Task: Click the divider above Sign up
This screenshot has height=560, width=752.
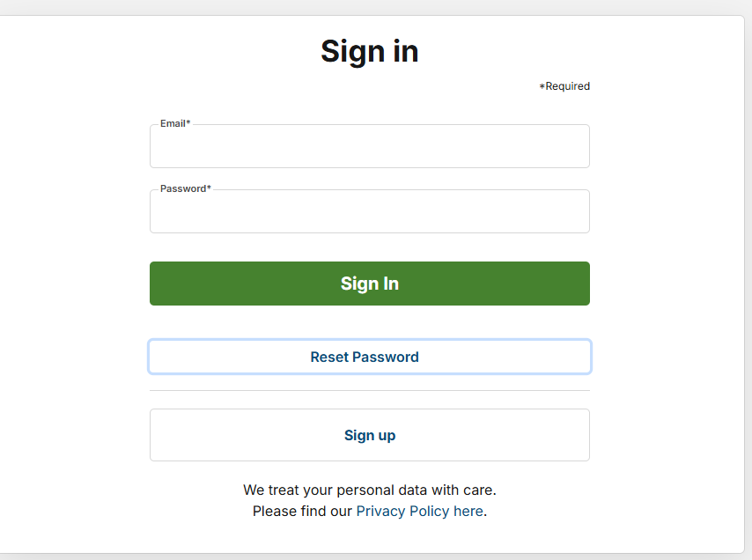Action: point(370,390)
